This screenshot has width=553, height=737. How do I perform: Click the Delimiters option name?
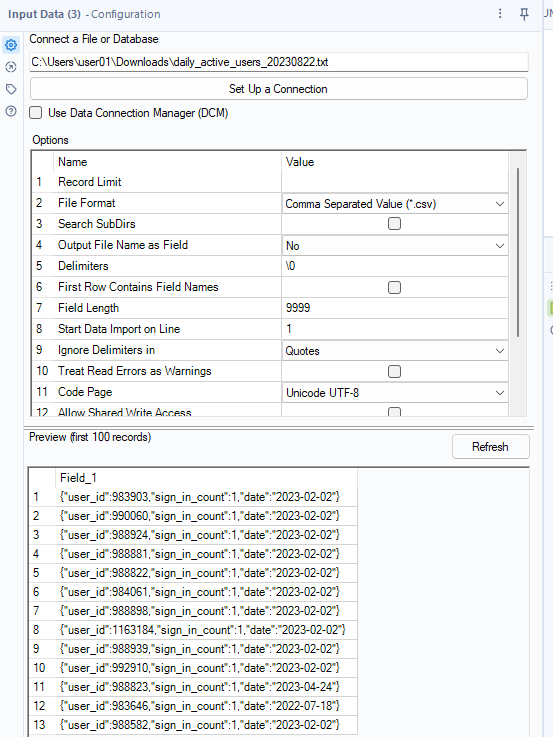point(83,266)
